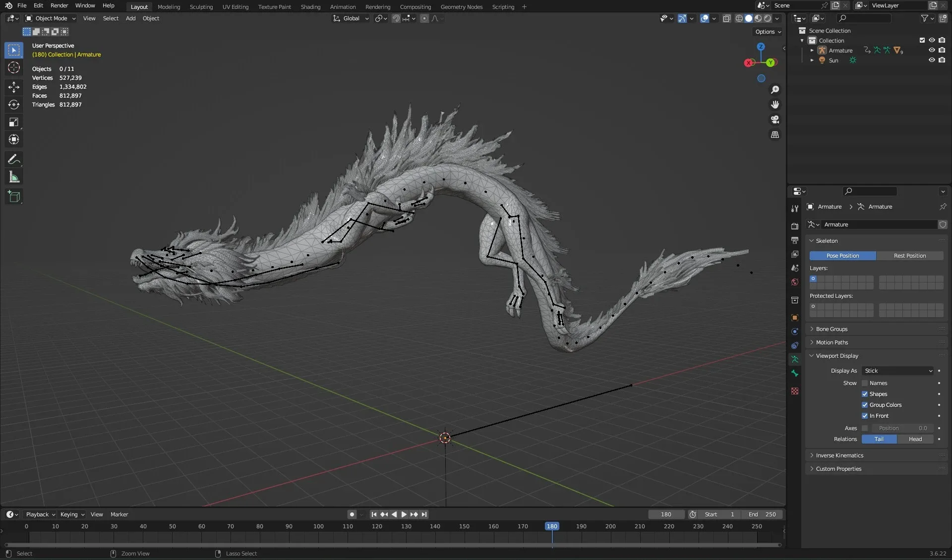Switch to rendered viewport shading
The width and height of the screenshot is (952, 560).
(x=768, y=18)
